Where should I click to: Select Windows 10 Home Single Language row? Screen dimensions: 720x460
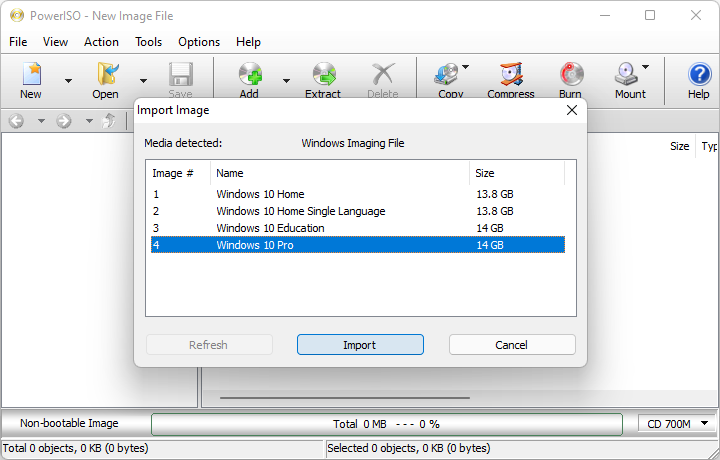(300, 211)
